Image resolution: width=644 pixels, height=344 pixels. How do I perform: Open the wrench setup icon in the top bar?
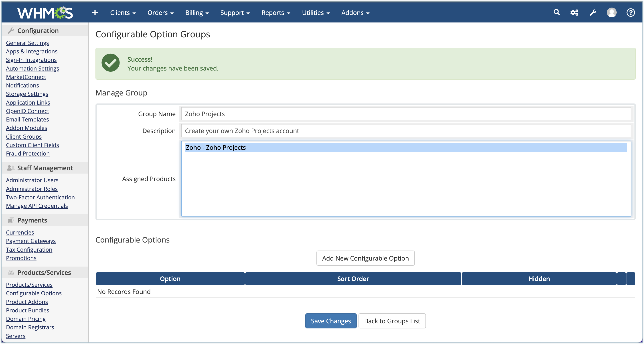(593, 12)
